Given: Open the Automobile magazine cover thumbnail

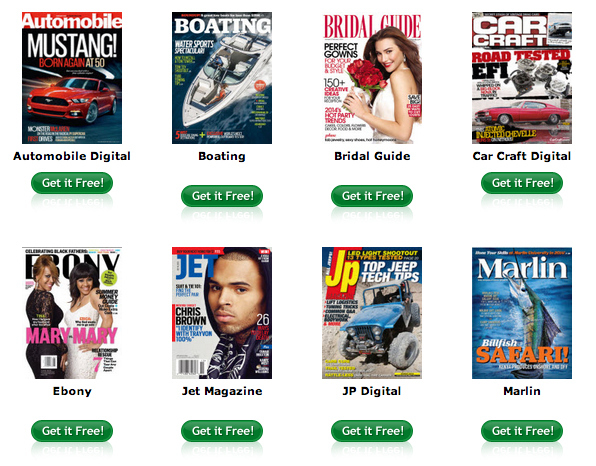Looking at the screenshot, I should 72,78.
